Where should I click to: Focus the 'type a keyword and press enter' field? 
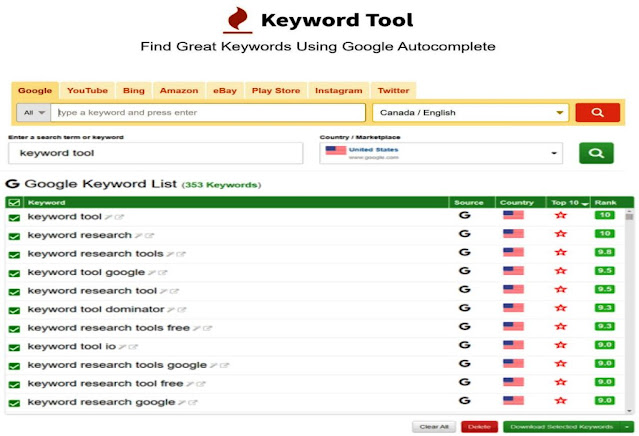(208, 112)
